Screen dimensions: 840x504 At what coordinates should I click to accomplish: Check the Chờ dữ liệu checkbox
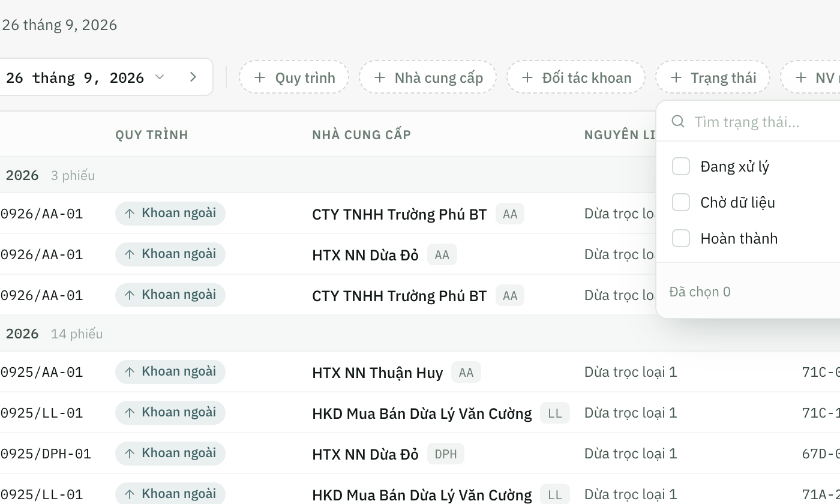click(681, 202)
